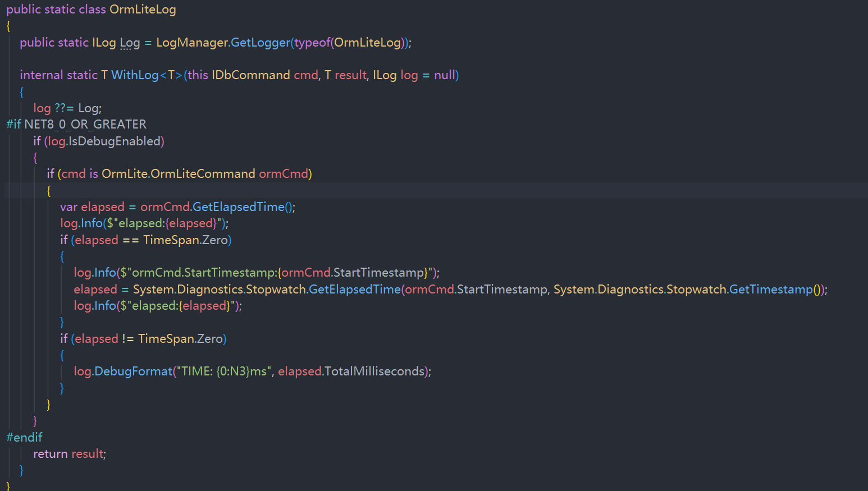This screenshot has width=868, height=491.
Task: Click the DebugFormat method call
Action: click(x=133, y=371)
